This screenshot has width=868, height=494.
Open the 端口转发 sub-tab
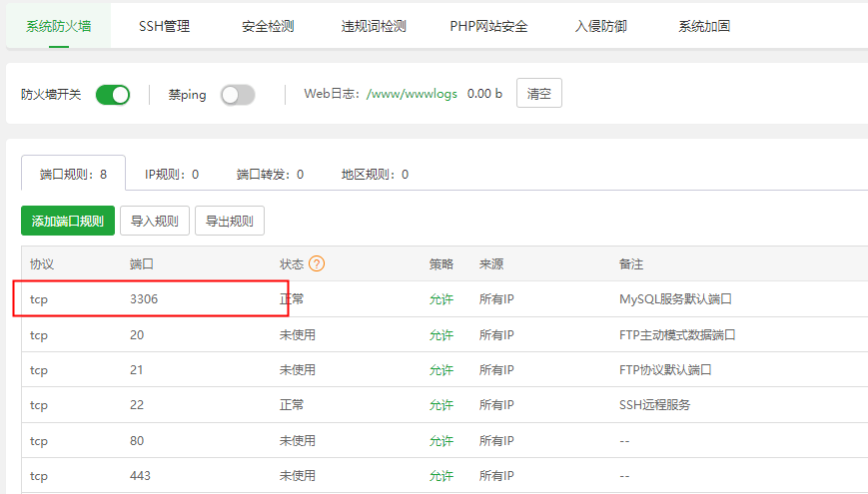[x=270, y=175]
